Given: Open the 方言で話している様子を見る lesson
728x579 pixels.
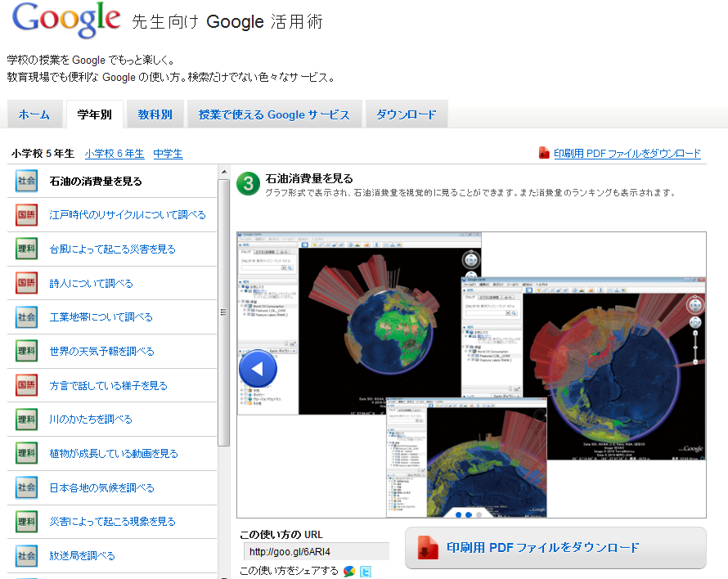Looking at the screenshot, I should coord(109,386).
